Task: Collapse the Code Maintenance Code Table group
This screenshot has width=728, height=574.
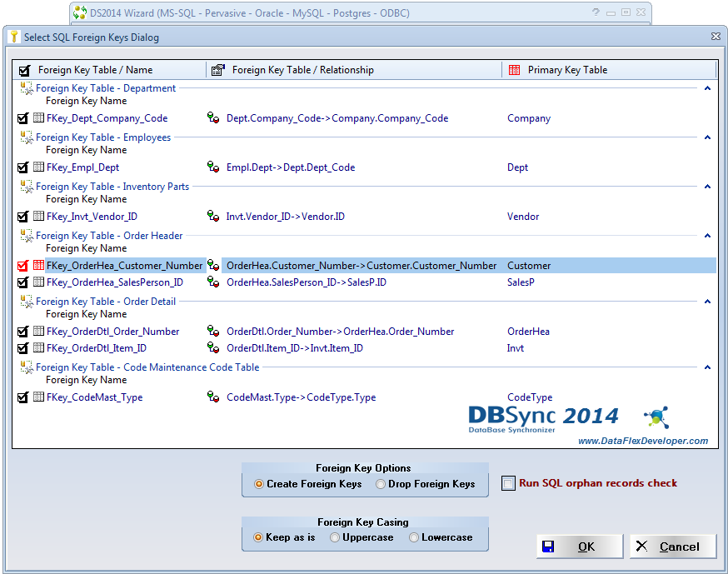Action: coord(707,367)
